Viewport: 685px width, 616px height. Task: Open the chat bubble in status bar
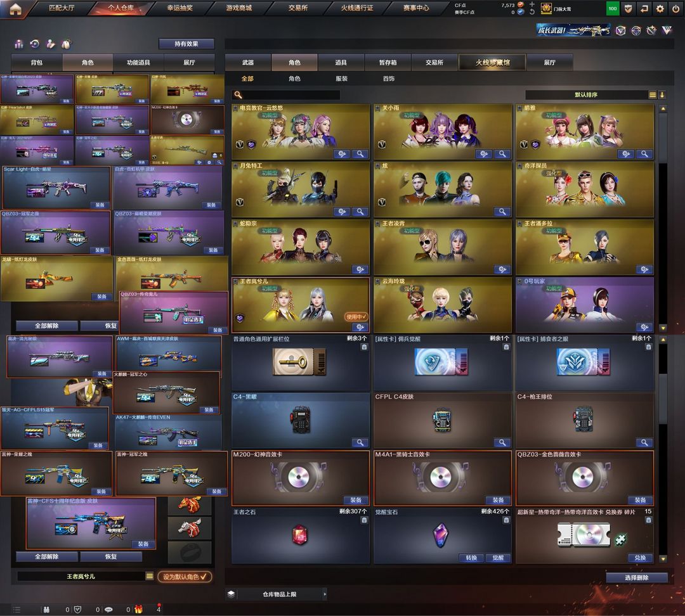[108, 610]
